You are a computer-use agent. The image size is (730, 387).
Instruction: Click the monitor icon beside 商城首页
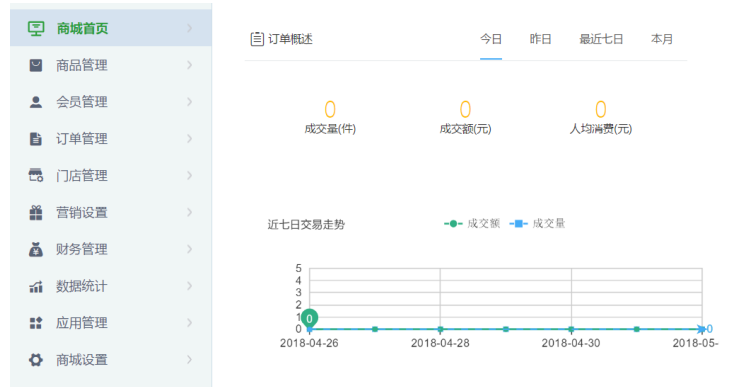36,28
